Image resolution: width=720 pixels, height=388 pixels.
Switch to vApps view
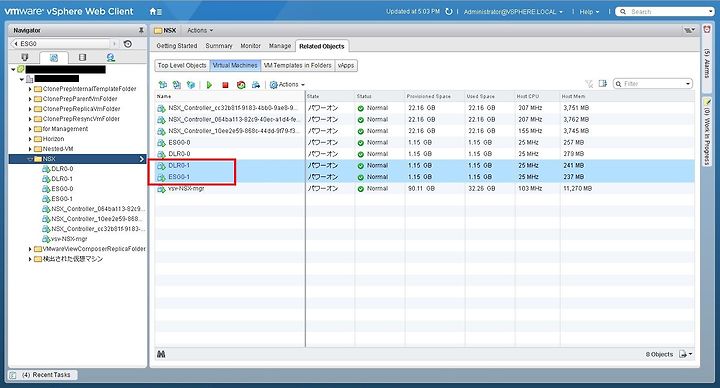(346, 66)
